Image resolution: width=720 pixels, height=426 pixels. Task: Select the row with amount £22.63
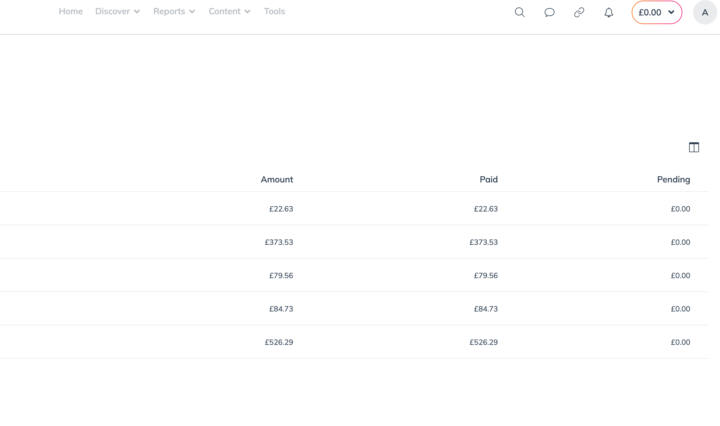[281, 209]
